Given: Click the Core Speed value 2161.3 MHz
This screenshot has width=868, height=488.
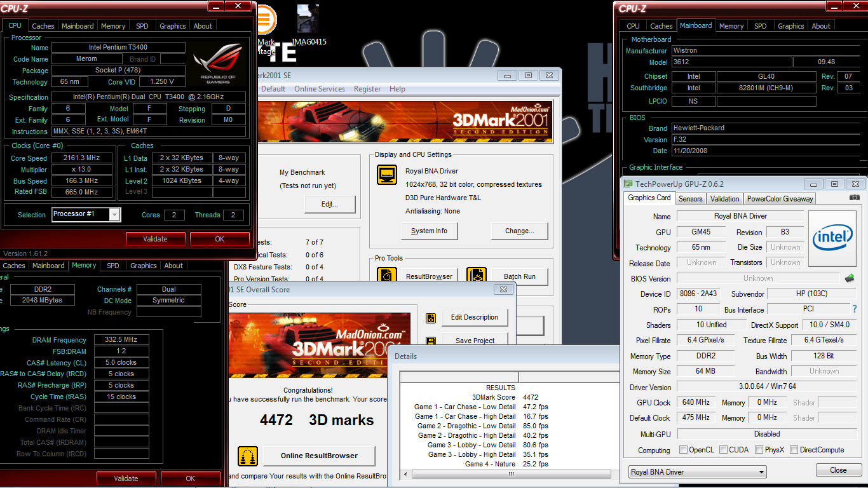Looking at the screenshot, I should click(x=81, y=158).
